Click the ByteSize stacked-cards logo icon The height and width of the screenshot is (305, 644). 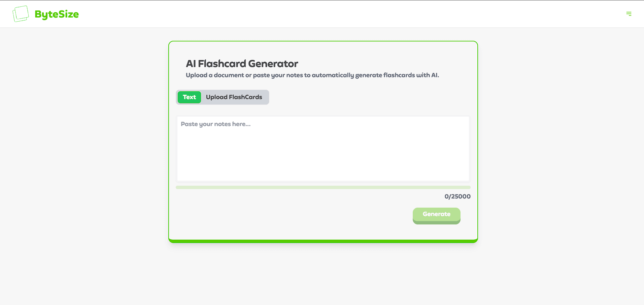point(21,14)
